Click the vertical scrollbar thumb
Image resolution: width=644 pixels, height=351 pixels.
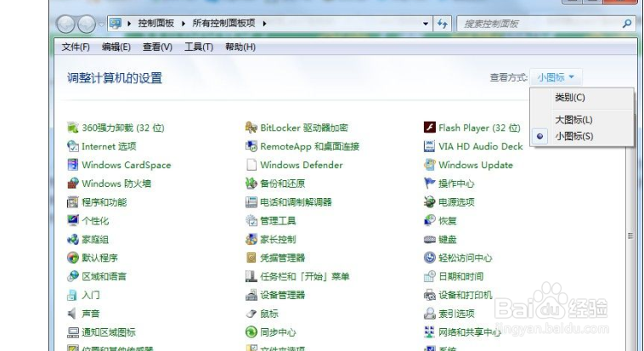[x=630, y=235]
